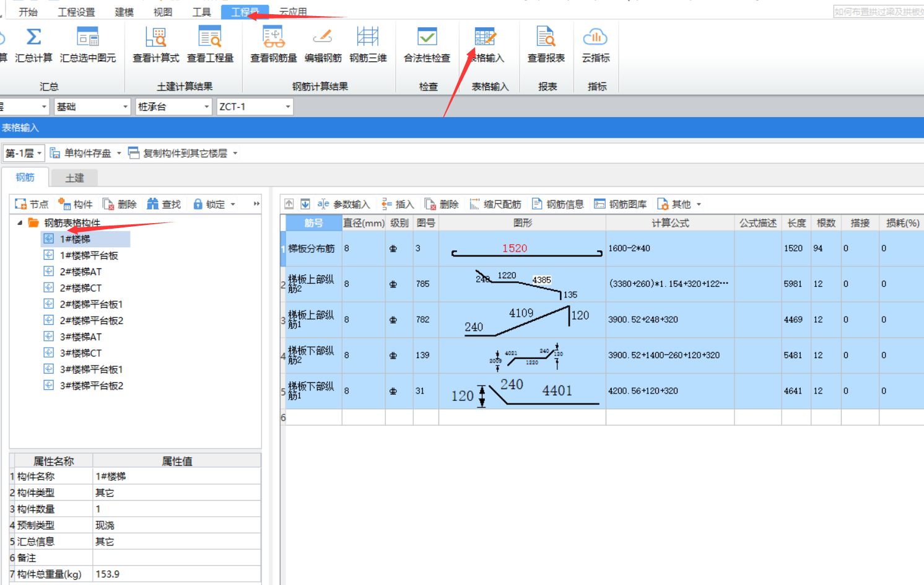This screenshot has height=585, width=924.
Task: Click the 编辑钢筋 icon
Action: (323, 37)
